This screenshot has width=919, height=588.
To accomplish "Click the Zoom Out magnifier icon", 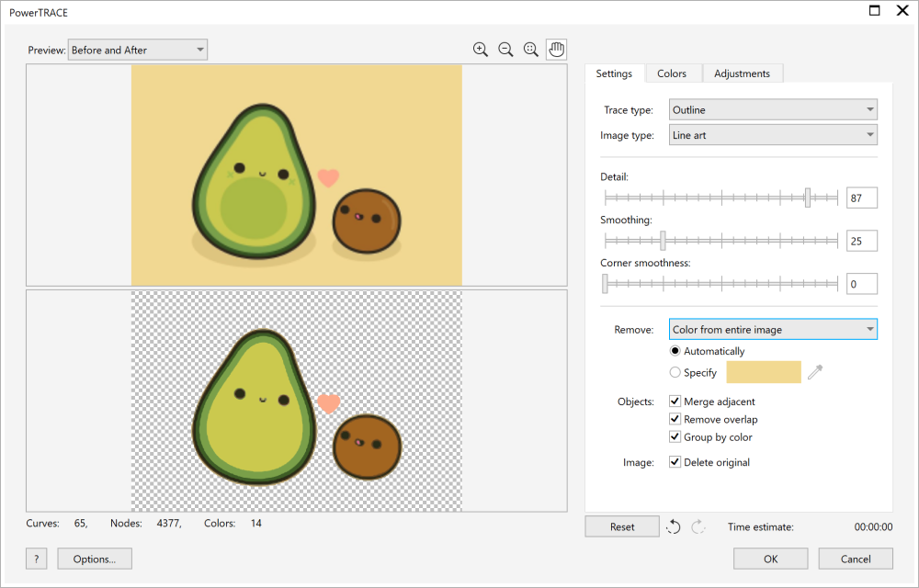I will 505,50.
